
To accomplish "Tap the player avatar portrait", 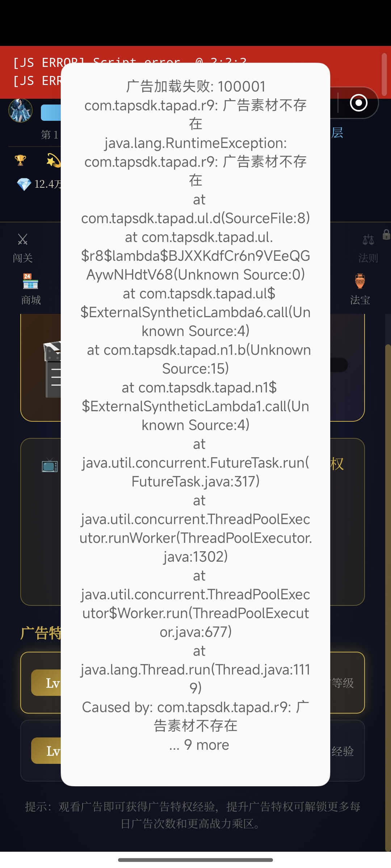I will (x=21, y=110).
